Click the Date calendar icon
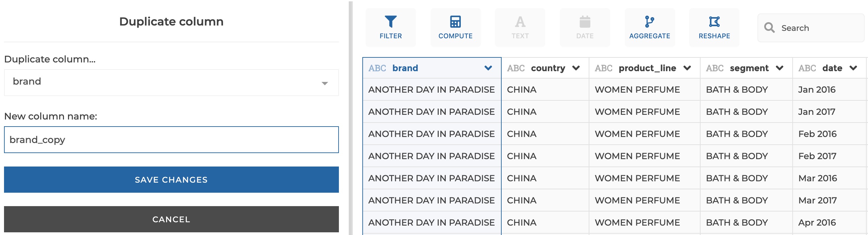Viewport: 868px width, 235px height. pyautogui.click(x=585, y=22)
